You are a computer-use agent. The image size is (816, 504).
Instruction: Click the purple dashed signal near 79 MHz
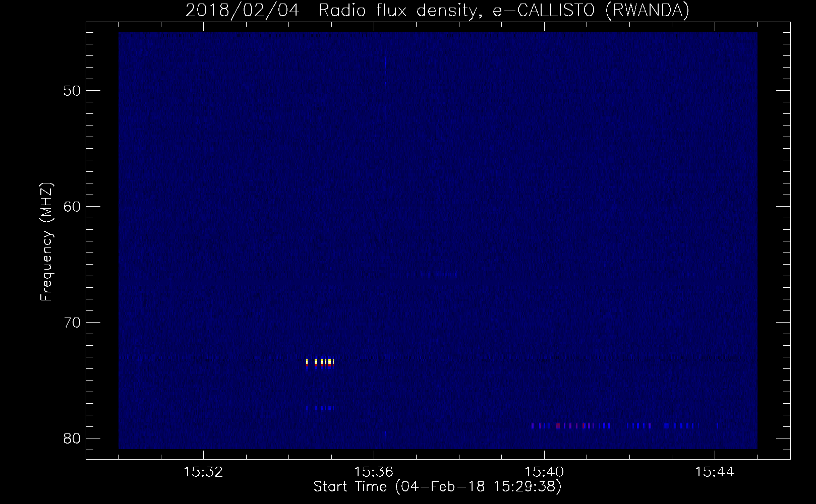[625, 426]
